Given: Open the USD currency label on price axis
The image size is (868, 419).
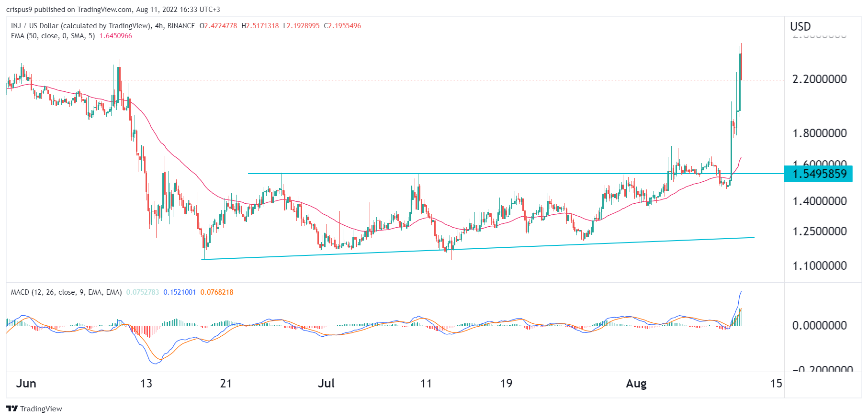Looking at the screenshot, I should pyautogui.click(x=800, y=27).
